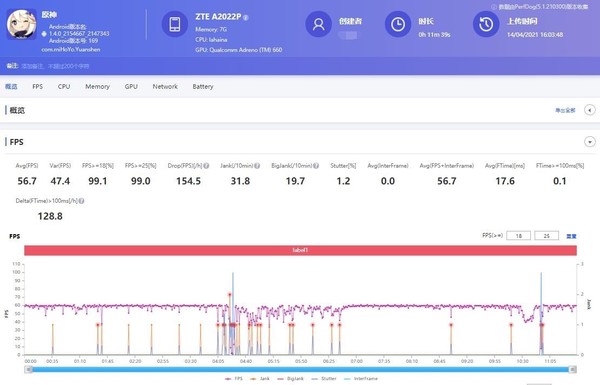Click the Avg(FPS) value 56.7
The height and width of the screenshot is (385, 600).
tap(27, 181)
